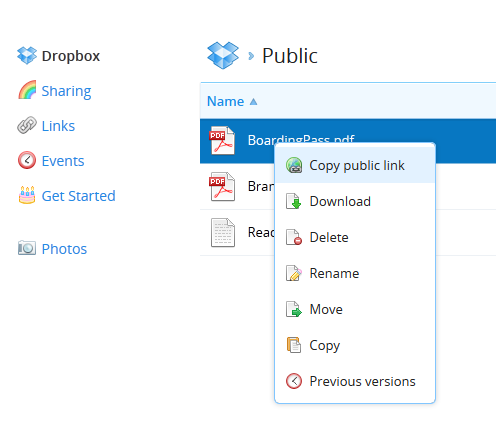
Task: Click the globe Copy public link icon
Action: coord(294,165)
